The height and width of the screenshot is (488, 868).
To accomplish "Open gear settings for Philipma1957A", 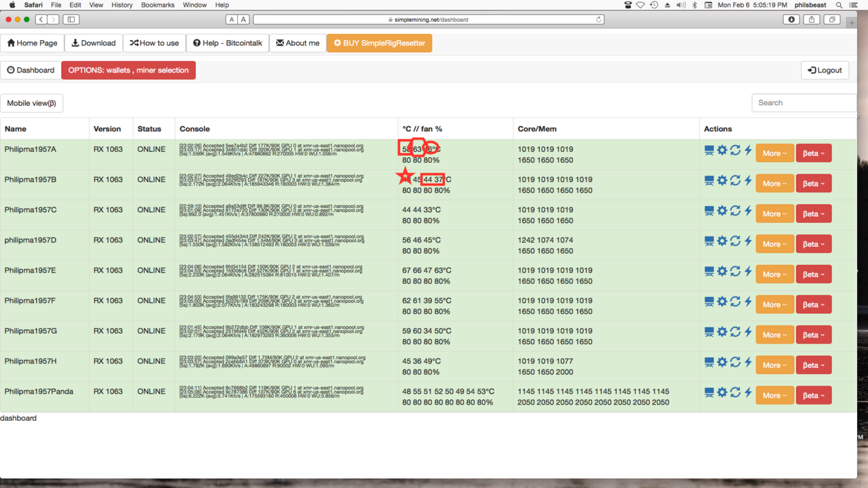I will (x=722, y=150).
